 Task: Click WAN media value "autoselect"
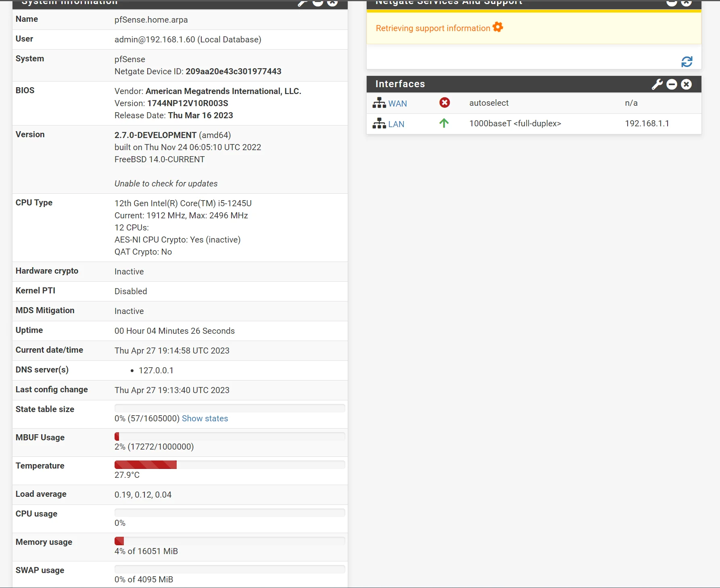(489, 103)
